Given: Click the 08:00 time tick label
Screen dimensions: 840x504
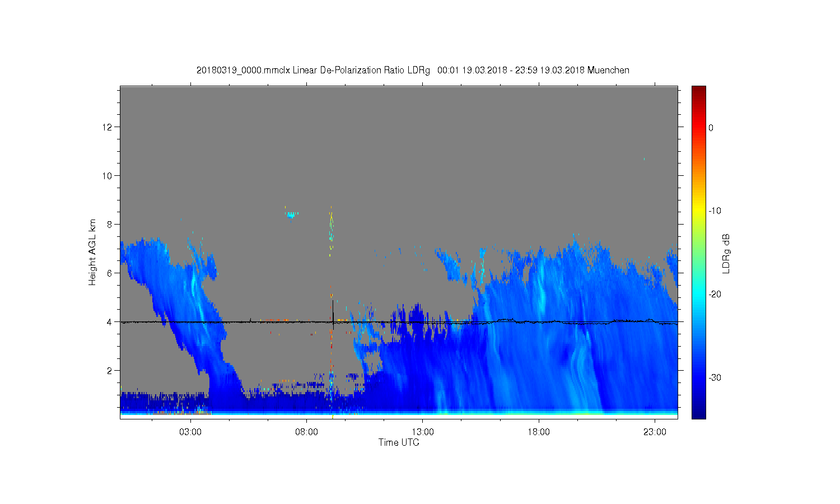Looking at the screenshot, I should (x=306, y=432).
